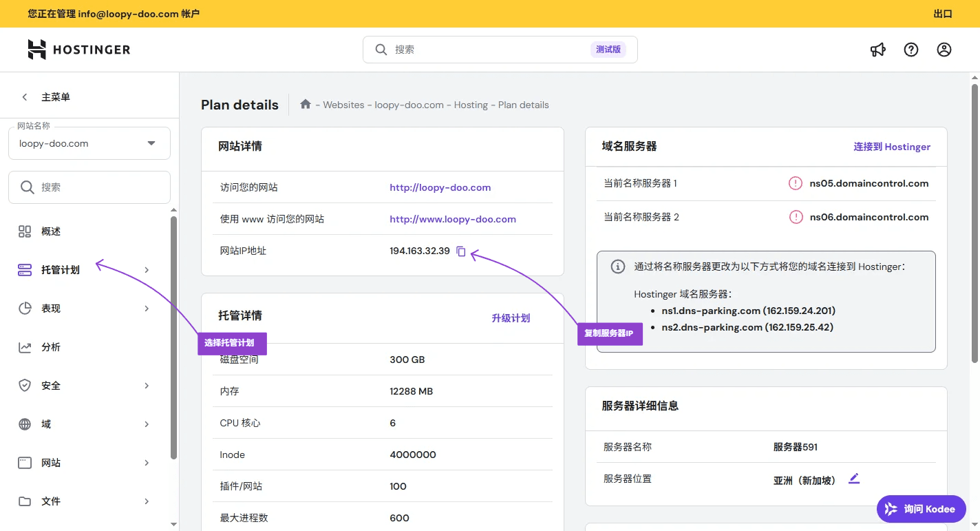The image size is (980, 531).
Task: Open the 网站名称 loopy-doo.com dropdown
Action: pos(89,143)
